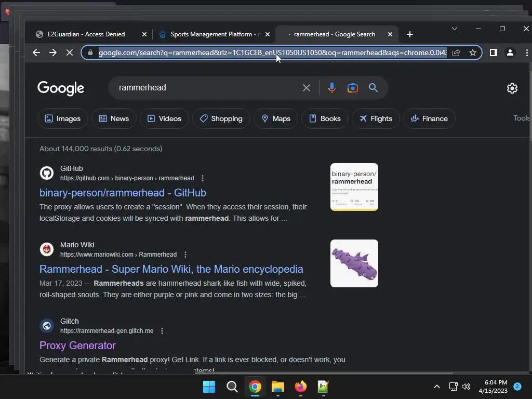The width and height of the screenshot is (532, 399).
Task: Open binary-person/rammerhead thumbnail image
Action: coord(354,187)
